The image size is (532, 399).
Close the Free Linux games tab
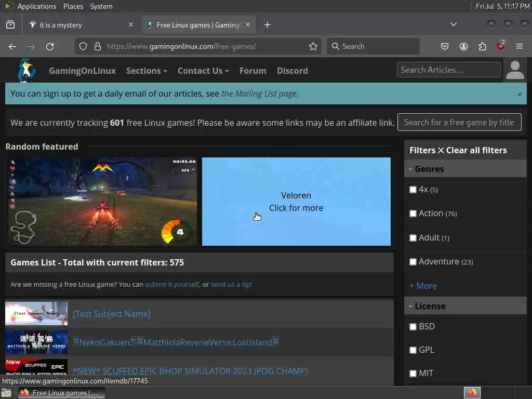[x=248, y=25]
